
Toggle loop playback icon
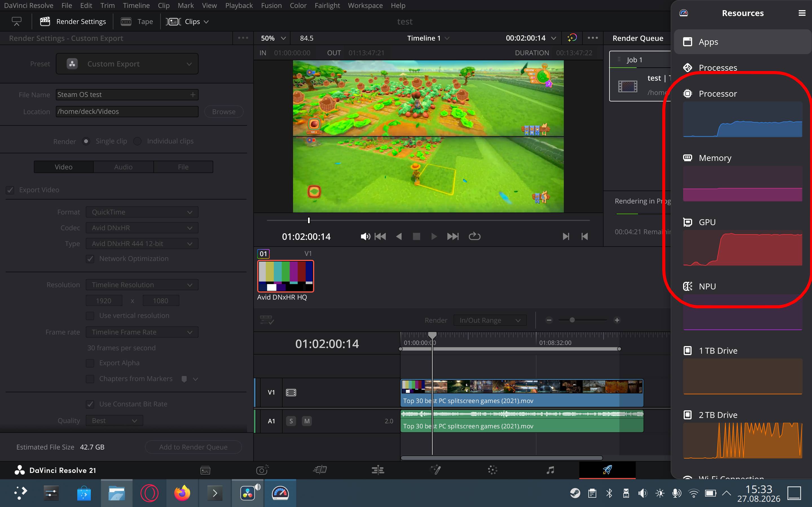click(x=474, y=236)
